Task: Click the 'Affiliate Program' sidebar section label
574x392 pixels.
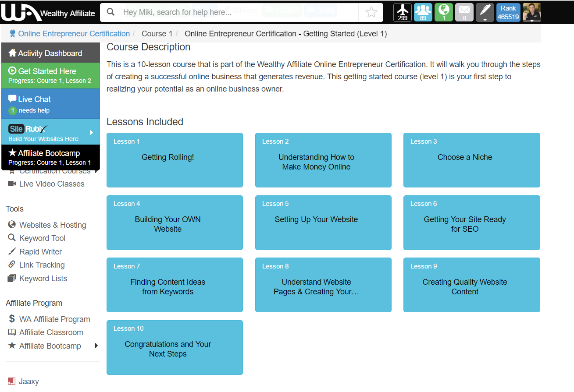Action: point(34,303)
